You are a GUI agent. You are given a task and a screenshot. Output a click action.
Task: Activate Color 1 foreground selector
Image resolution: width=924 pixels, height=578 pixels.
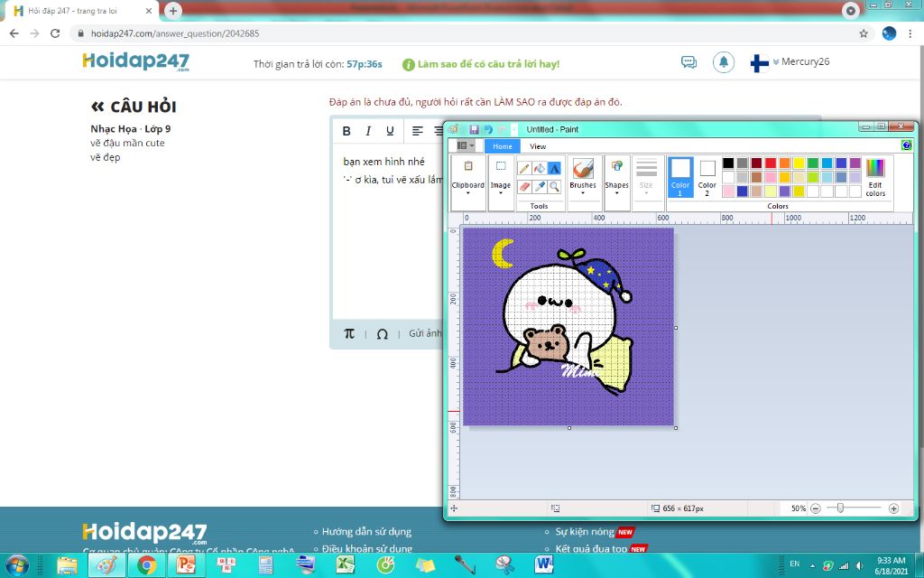click(x=680, y=176)
